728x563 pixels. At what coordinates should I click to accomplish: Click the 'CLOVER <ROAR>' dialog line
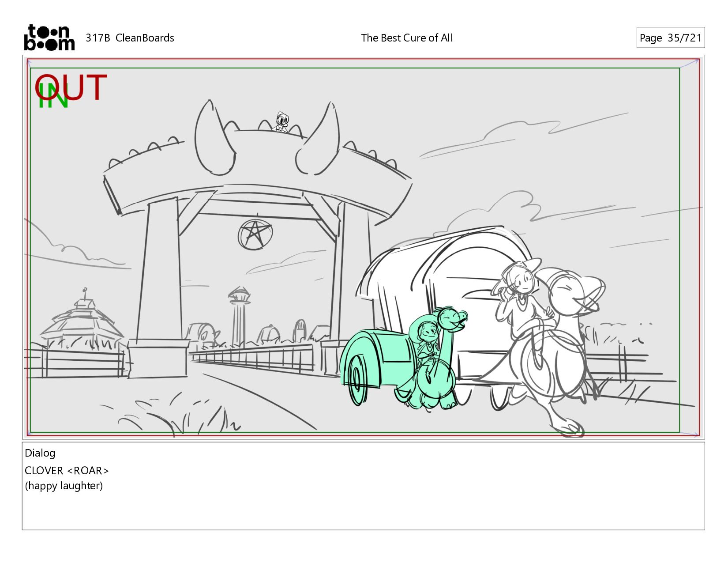67,471
